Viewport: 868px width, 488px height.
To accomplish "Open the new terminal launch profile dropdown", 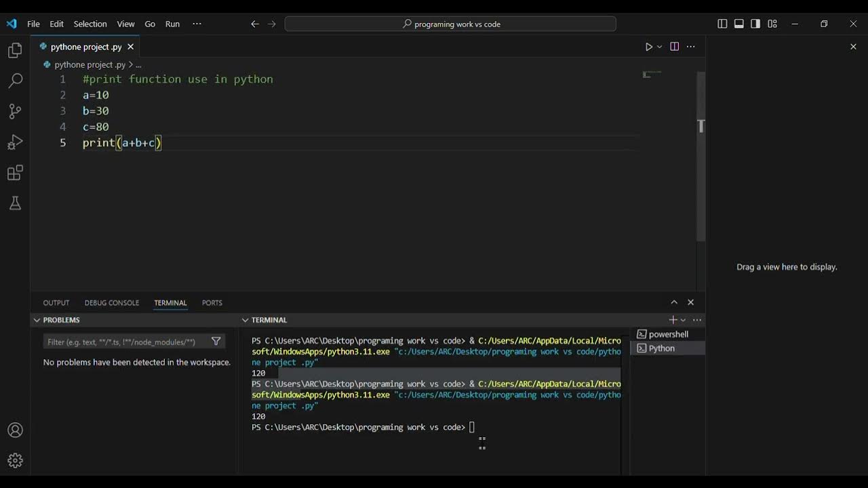I will coord(683,320).
